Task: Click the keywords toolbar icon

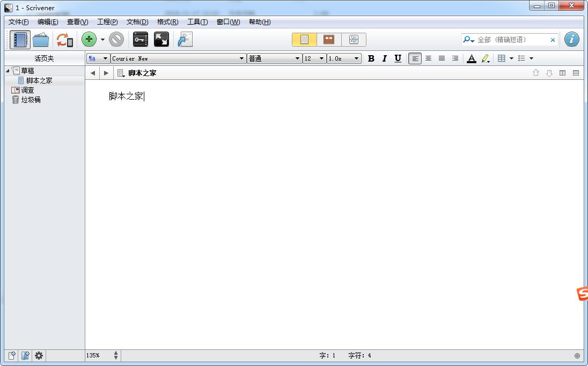Action: tap(140, 39)
